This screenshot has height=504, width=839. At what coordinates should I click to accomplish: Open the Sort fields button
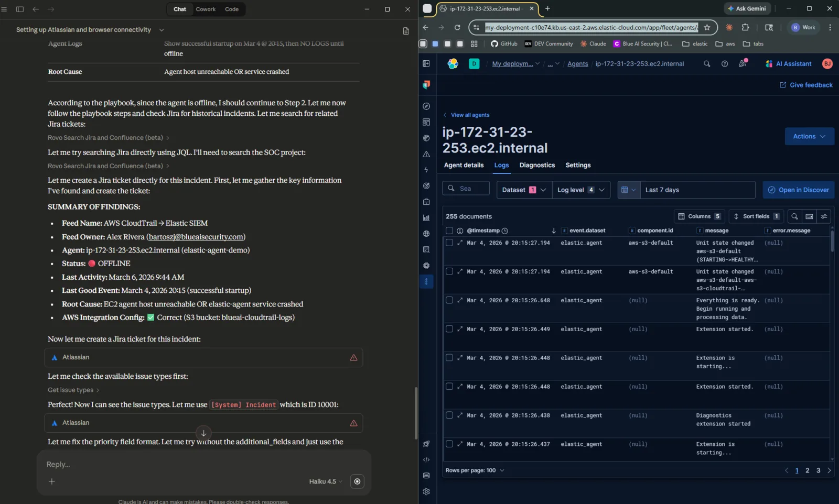(756, 216)
